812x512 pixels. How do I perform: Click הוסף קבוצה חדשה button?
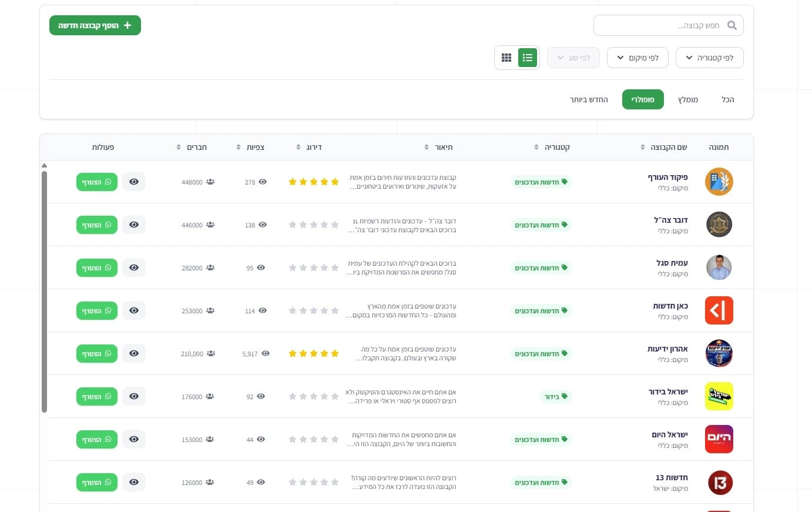click(x=95, y=25)
